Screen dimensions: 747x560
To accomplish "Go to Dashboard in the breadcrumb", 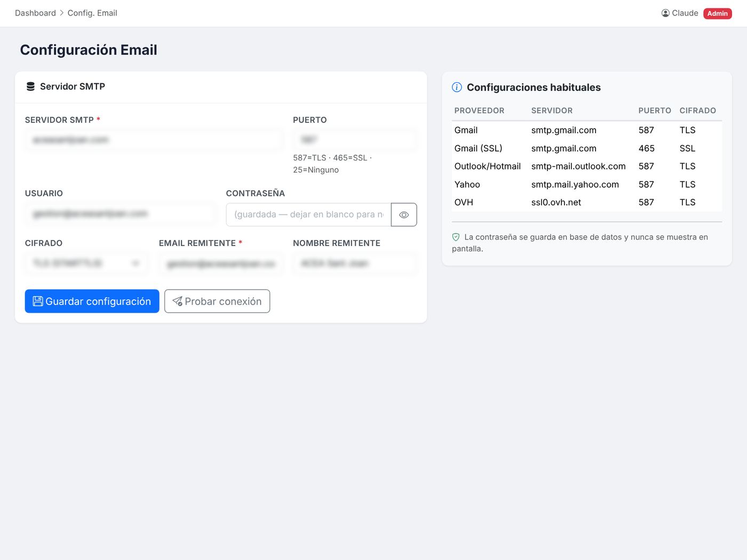I will pos(35,13).
